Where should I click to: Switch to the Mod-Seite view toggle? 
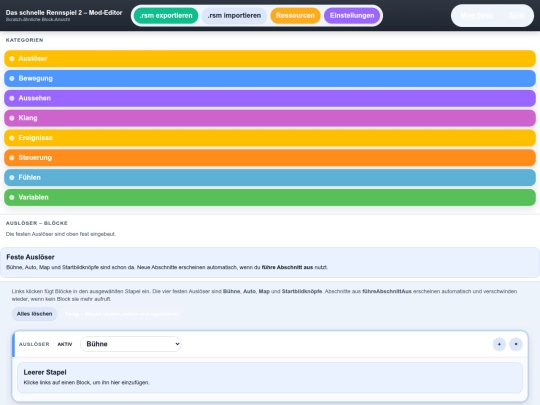(x=476, y=15)
